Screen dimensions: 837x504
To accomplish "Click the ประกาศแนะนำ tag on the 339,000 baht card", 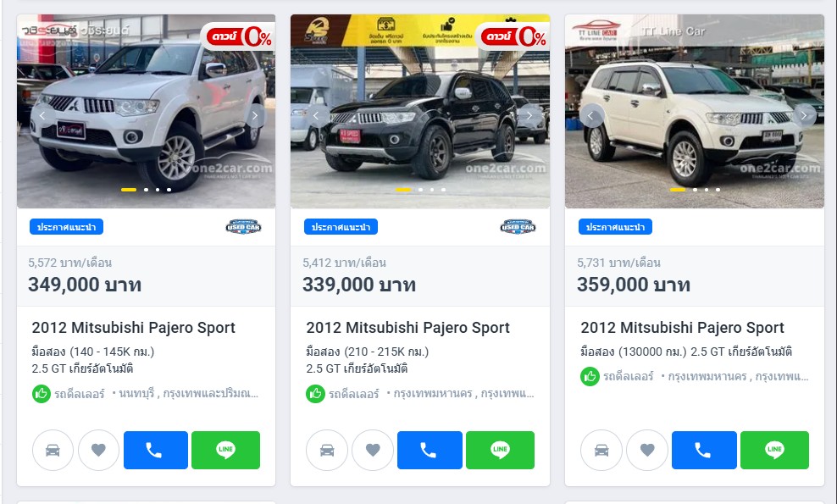I will pyautogui.click(x=341, y=227).
